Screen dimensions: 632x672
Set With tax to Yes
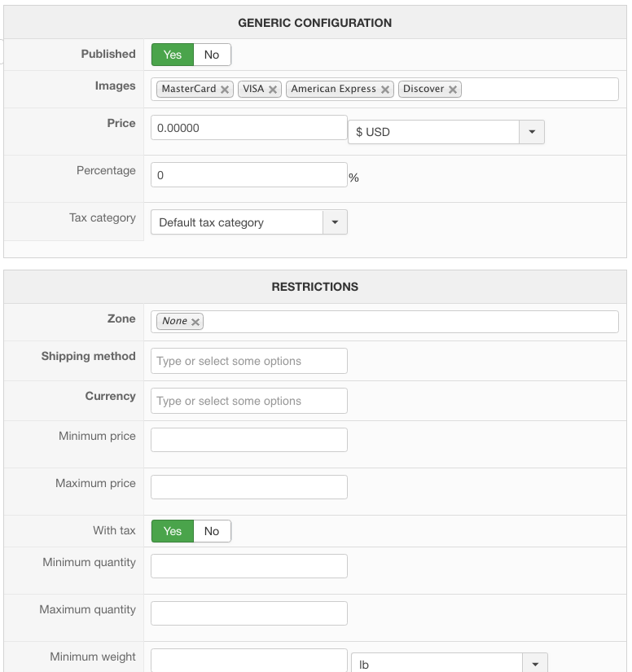click(x=173, y=531)
